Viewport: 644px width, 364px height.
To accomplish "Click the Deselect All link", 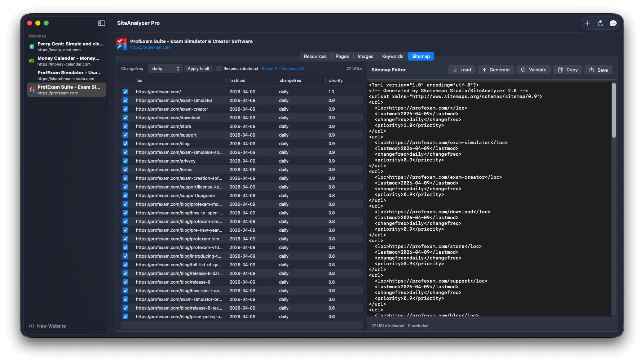I will click(x=292, y=68).
